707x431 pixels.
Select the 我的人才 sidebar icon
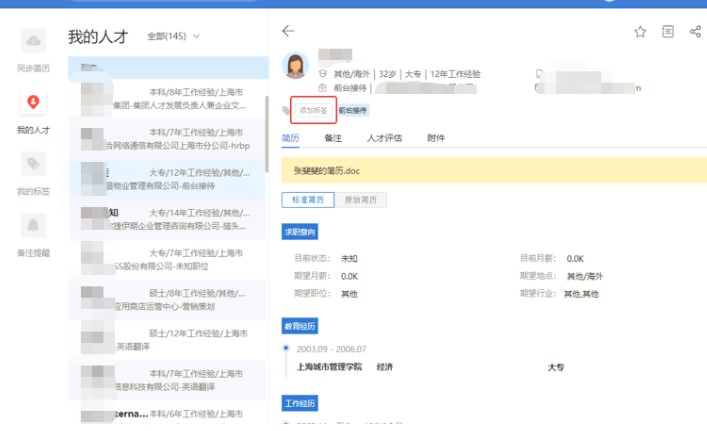(x=34, y=102)
